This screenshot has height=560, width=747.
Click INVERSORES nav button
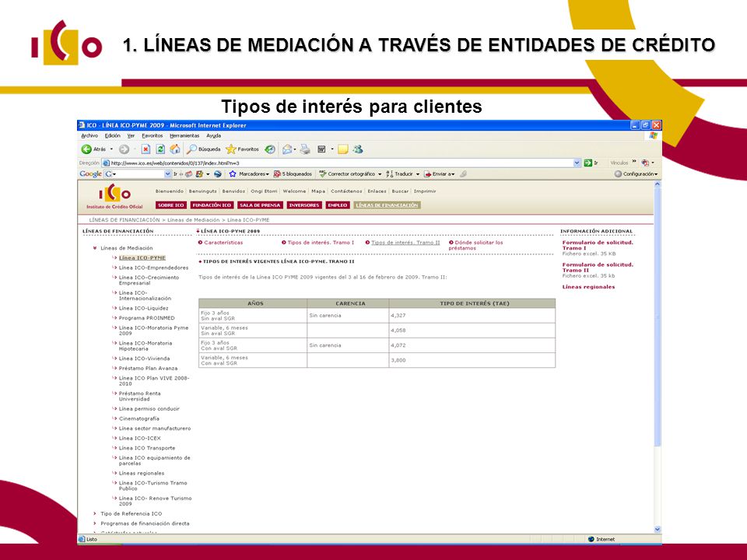304,205
